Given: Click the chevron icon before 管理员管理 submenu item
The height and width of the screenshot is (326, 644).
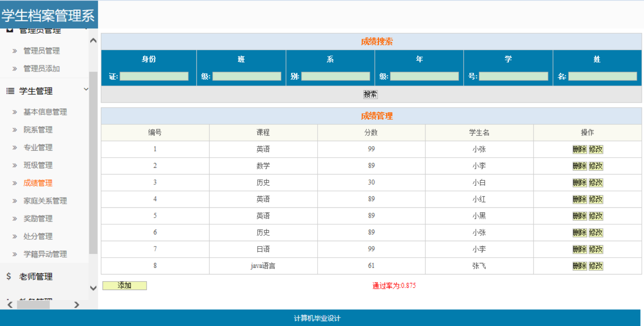Looking at the screenshot, I should (15, 51).
